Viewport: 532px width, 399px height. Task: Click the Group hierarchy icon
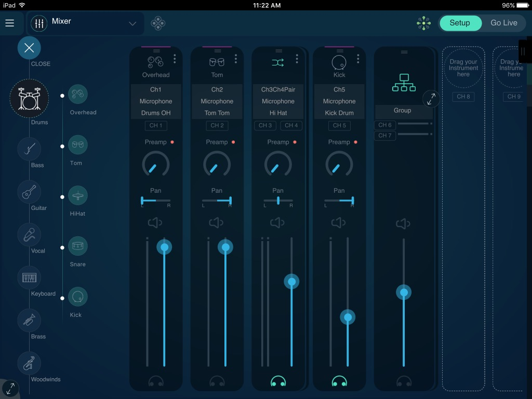coord(404,83)
